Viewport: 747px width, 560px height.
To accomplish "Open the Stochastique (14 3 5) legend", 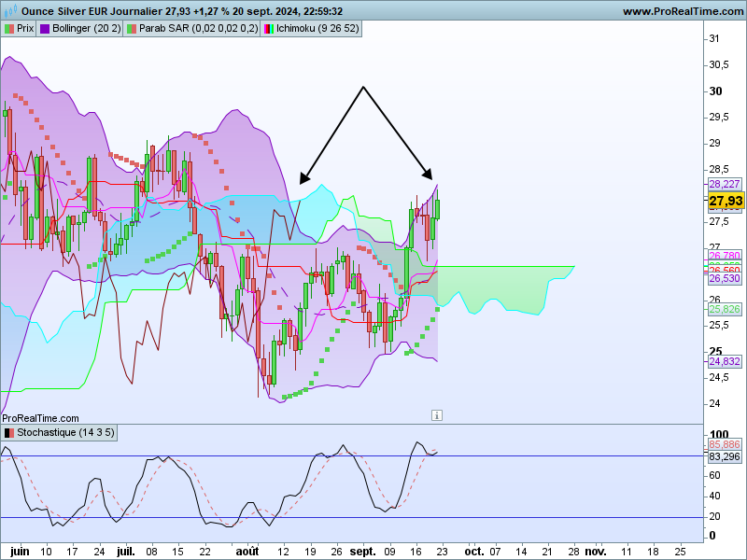I will tap(60, 433).
